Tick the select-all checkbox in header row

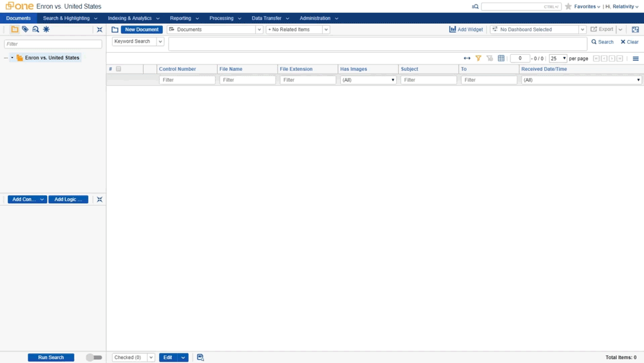118,69
